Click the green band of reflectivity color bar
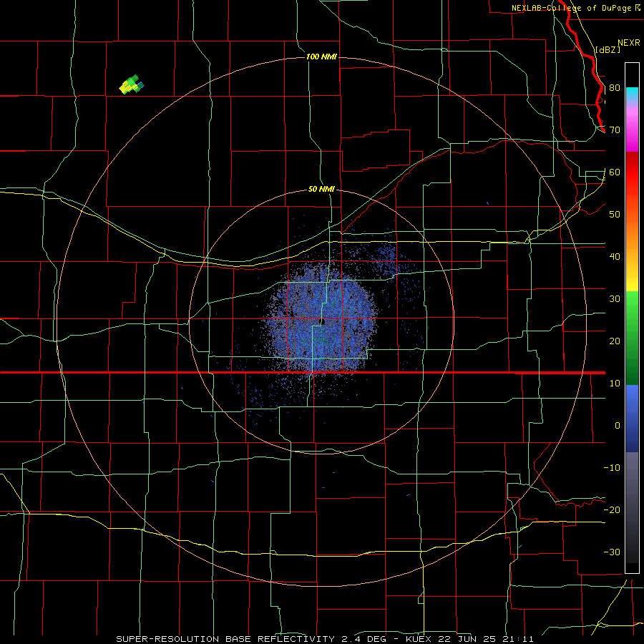 [x=632, y=338]
